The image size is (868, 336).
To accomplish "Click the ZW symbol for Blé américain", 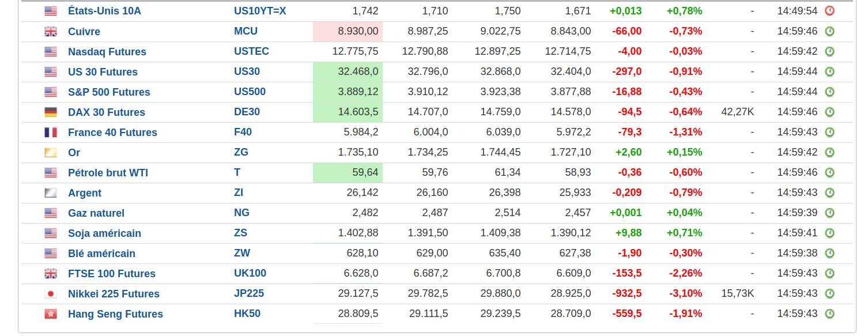I will coord(242,253).
